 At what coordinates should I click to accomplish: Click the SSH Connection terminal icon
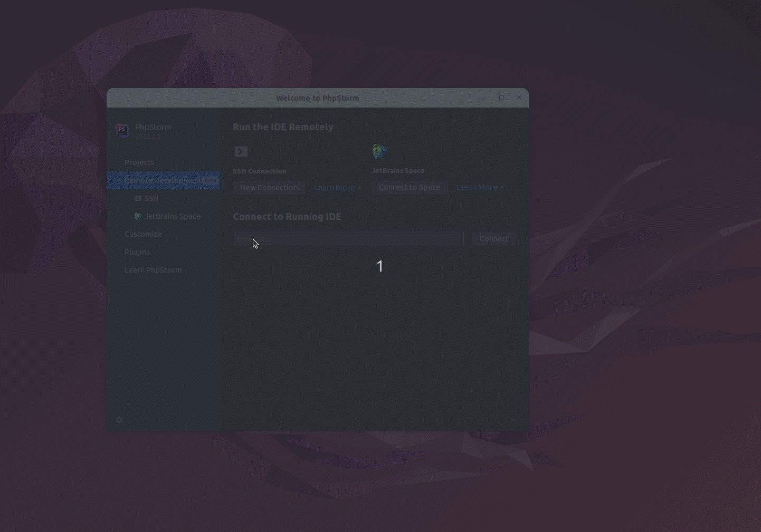tap(241, 152)
